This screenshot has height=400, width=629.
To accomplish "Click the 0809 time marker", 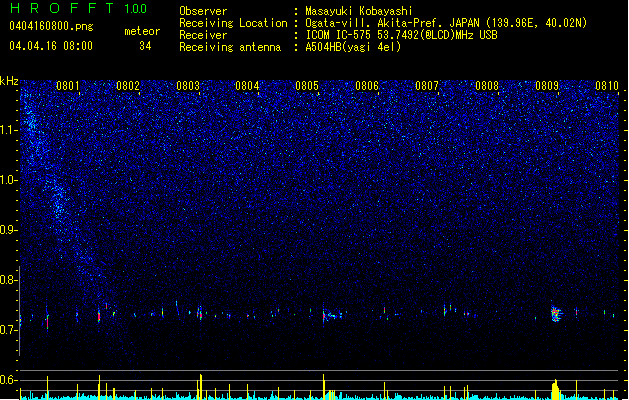I will click(547, 85).
